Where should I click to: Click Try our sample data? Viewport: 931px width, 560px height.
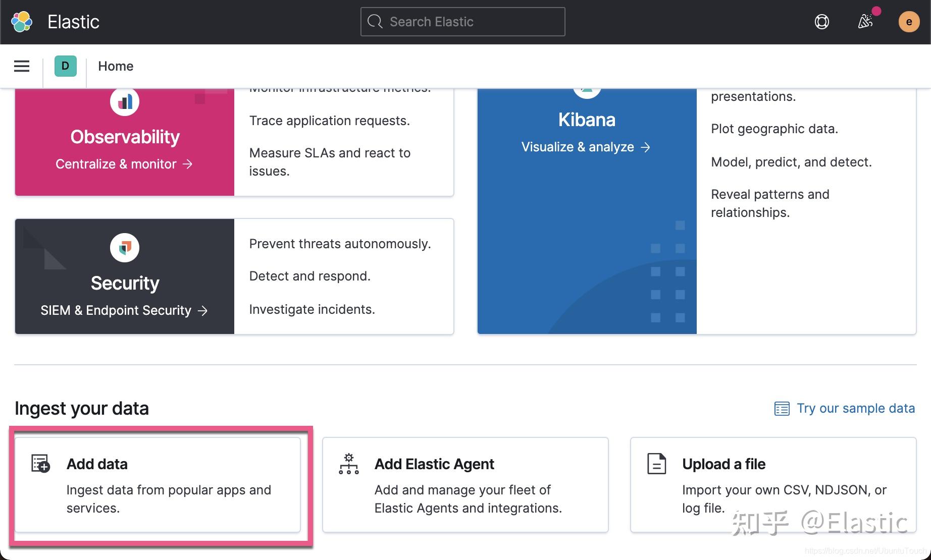pyautogui.click(x=855, y=408)
